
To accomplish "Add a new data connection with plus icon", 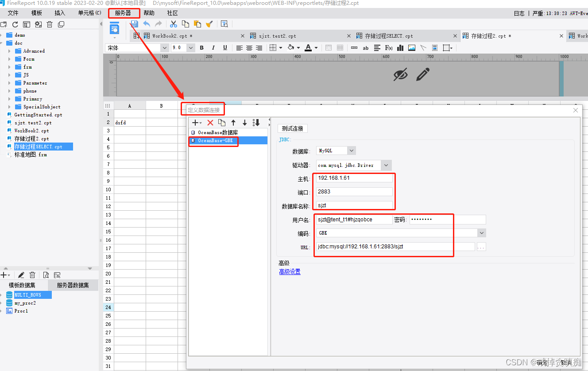I will (x=195, y=123).
